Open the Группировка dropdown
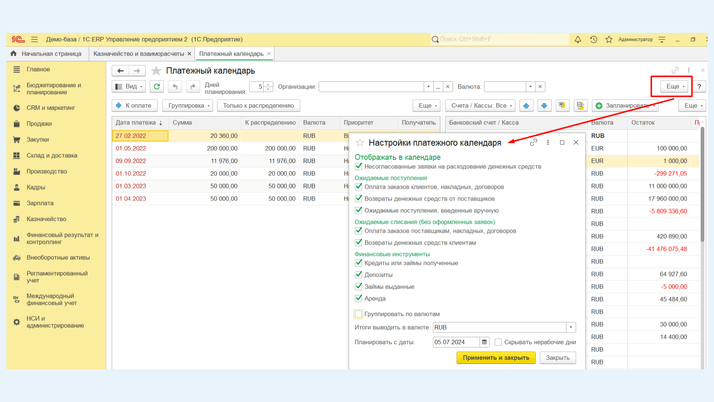Viewport: 714px width, 402px height. pyautogui.click(x=187, y=105)
